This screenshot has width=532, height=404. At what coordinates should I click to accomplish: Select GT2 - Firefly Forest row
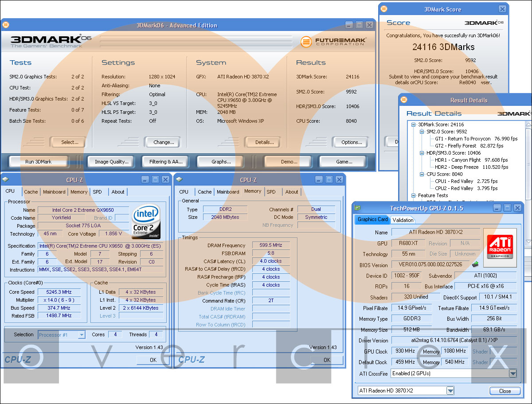point(469,146)
